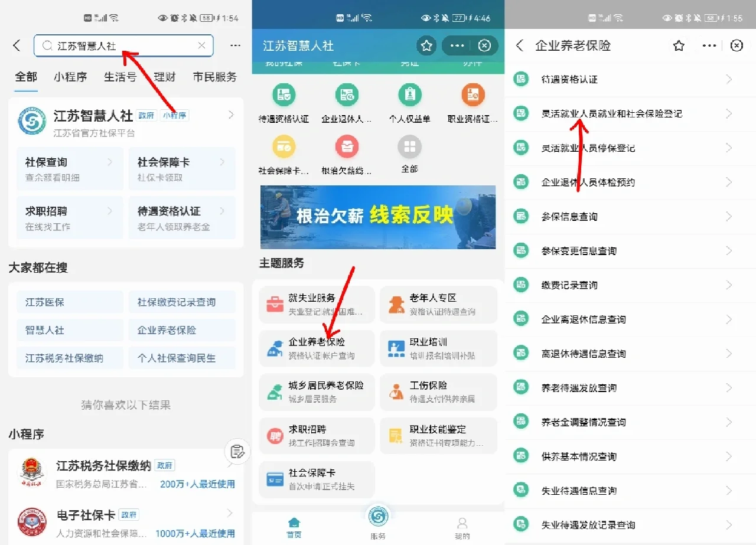Select the 市民服务 search results tab

(x=215, y=77)
